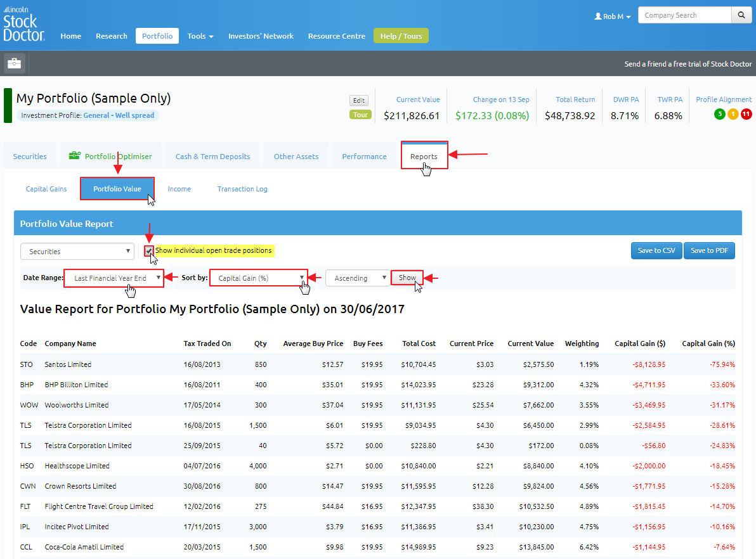
Task: Open the Research menu item
Action: tap(112, 36)
